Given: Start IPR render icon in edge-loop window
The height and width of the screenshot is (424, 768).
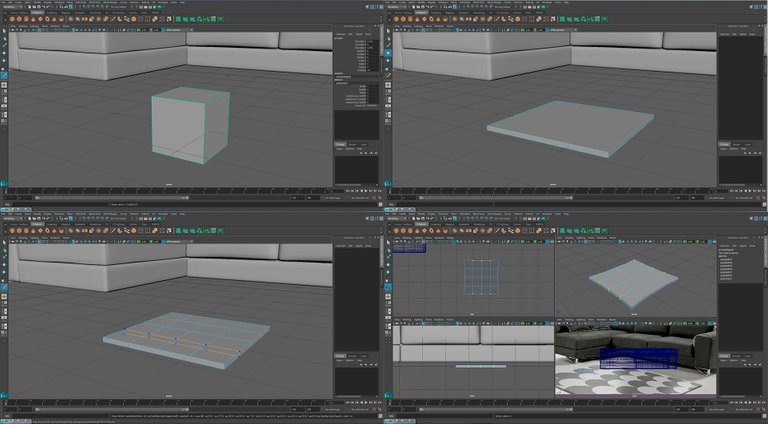Looking at the screenshot, I should [x=150, y=218].
